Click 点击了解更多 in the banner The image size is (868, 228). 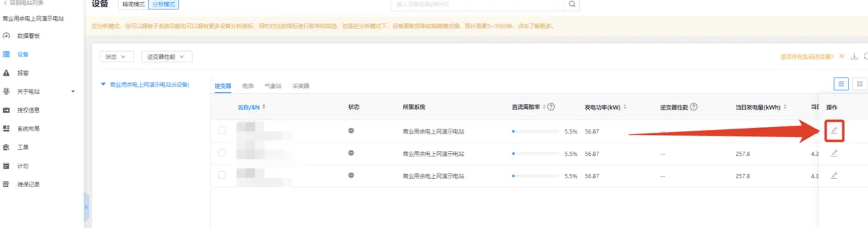click(535, 26)
